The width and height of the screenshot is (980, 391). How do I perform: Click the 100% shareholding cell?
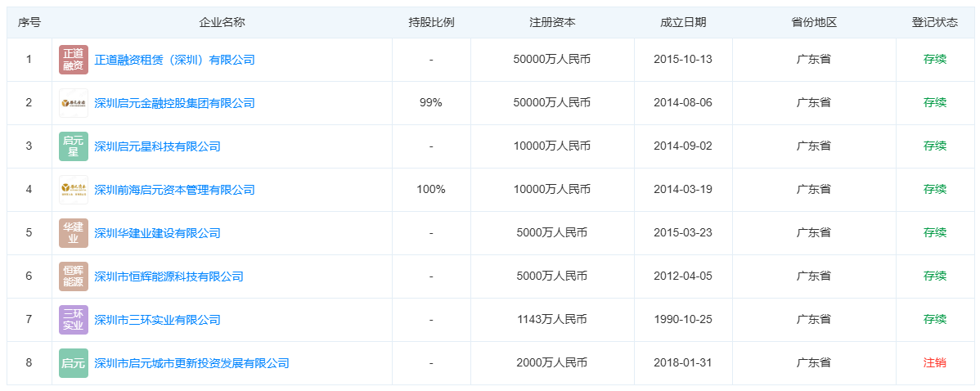point(431,190)
